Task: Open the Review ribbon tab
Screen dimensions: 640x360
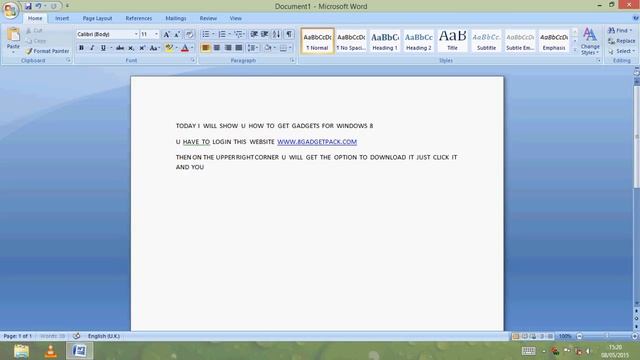Action: click(x=208, y=18)
